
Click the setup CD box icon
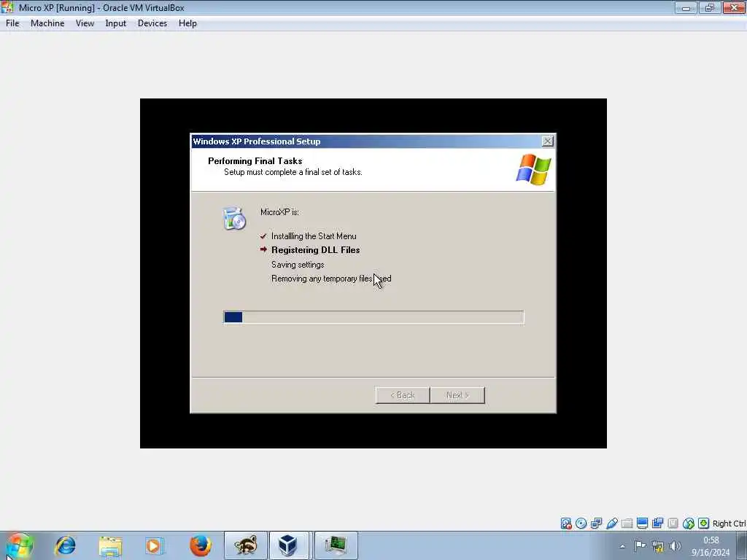tap(234, 219)
